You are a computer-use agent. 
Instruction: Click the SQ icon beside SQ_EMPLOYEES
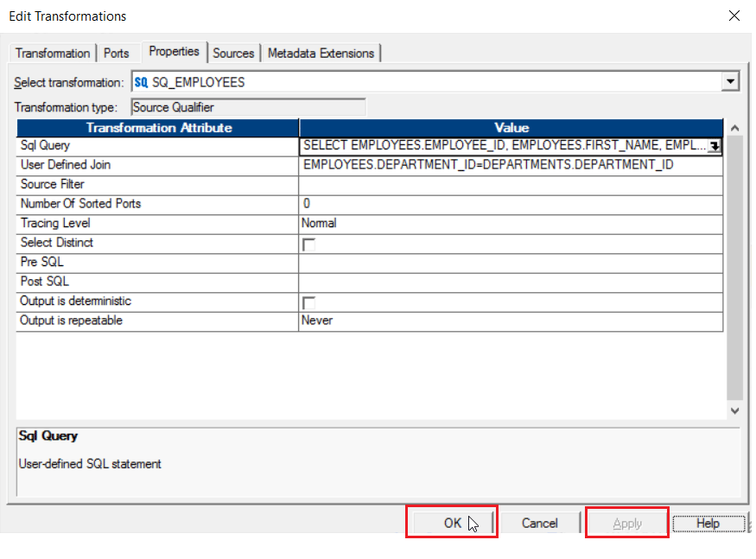pos(141,82)
